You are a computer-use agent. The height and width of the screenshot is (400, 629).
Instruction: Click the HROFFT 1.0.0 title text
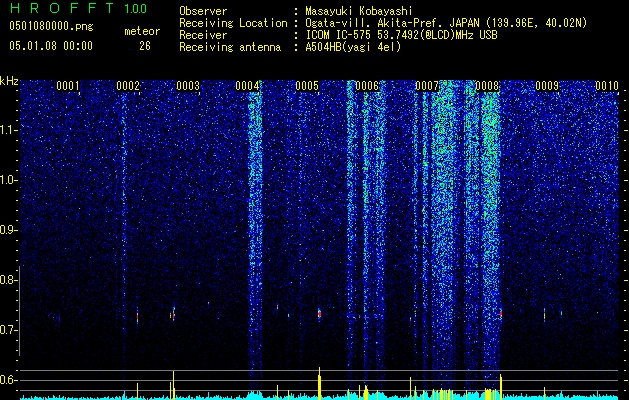click(x=78, y=8)
